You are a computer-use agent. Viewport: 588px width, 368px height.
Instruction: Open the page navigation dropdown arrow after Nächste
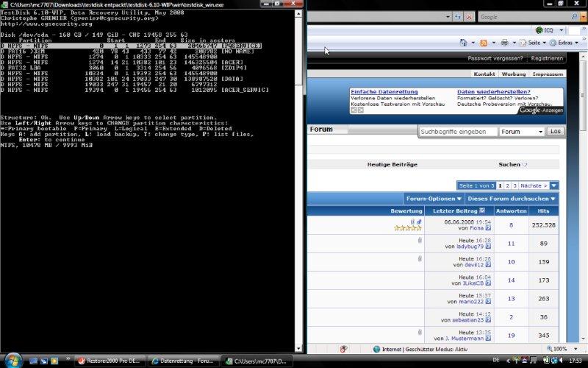click(x=554, y=185)
